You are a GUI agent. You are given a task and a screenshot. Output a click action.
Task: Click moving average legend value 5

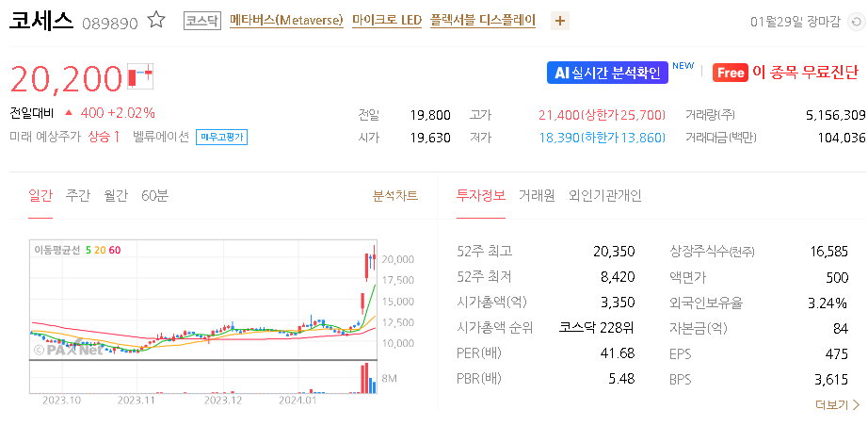88,251
